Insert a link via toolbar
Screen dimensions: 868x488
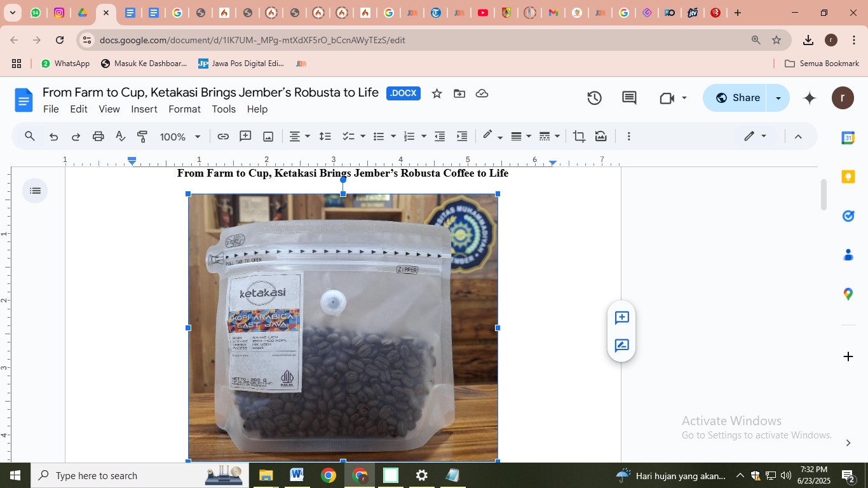[223, 136]
